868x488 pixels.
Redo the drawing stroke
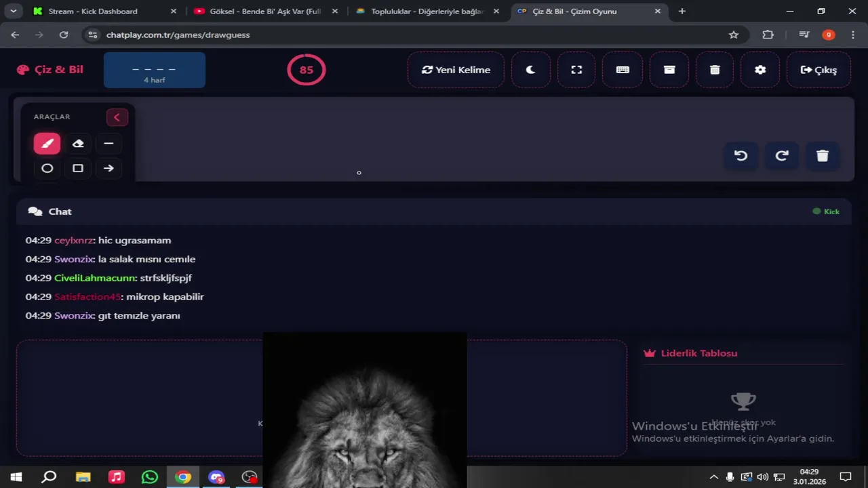point(782,156)
